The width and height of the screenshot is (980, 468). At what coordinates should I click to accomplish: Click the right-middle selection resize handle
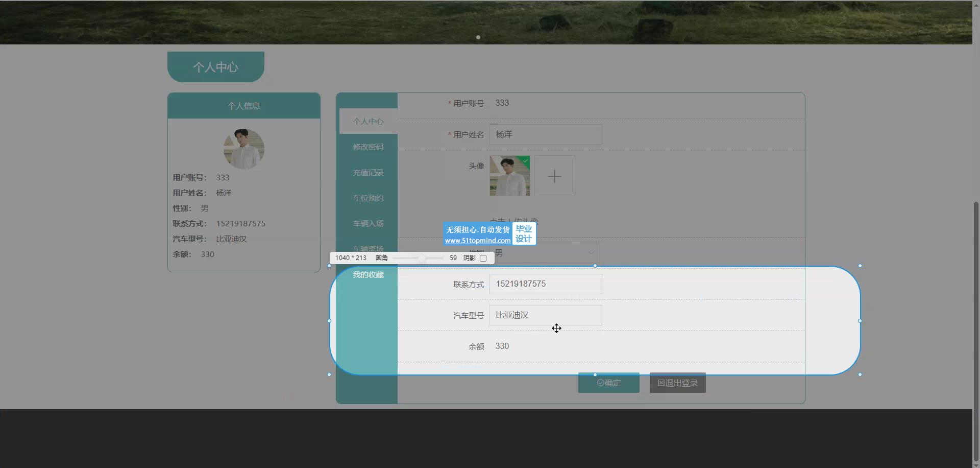860,321
